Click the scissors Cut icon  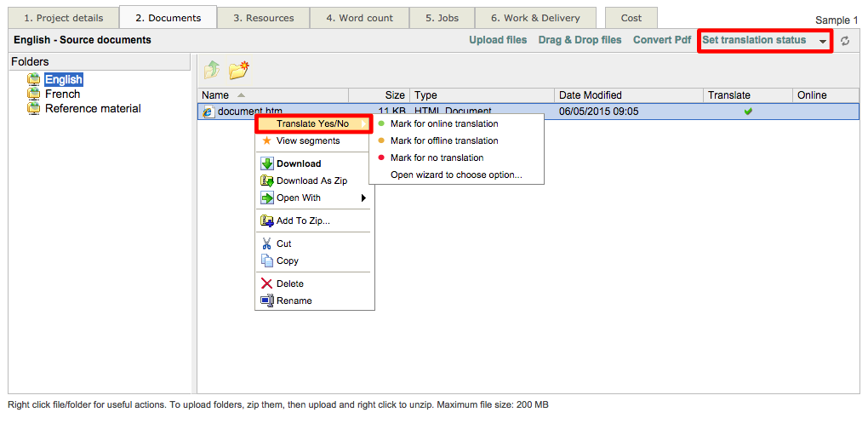pos(267,244)
